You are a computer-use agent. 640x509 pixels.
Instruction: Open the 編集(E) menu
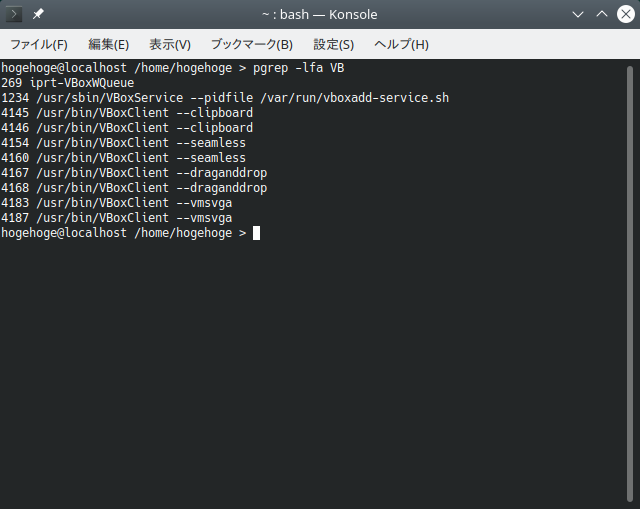109,44
